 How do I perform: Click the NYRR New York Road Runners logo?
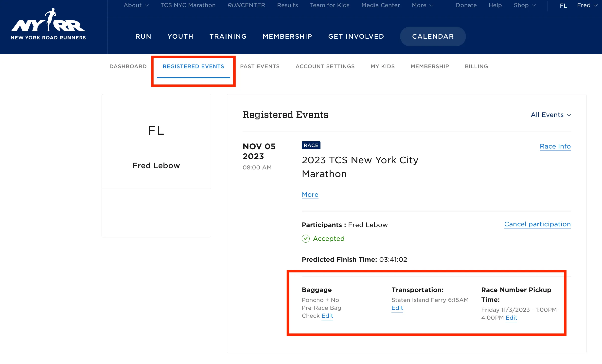(48, 24)
